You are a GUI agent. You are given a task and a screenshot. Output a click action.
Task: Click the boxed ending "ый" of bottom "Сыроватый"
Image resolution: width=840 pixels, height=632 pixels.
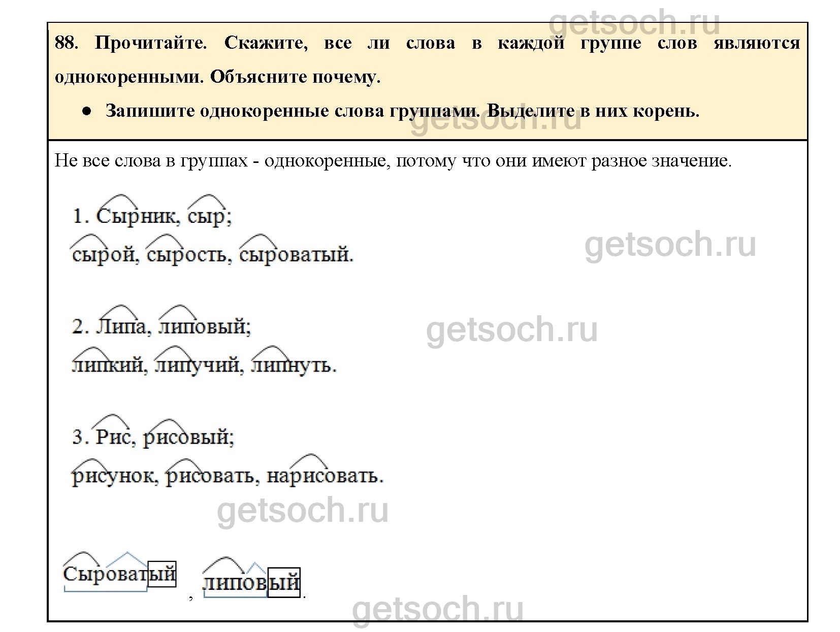coord(161,574)
